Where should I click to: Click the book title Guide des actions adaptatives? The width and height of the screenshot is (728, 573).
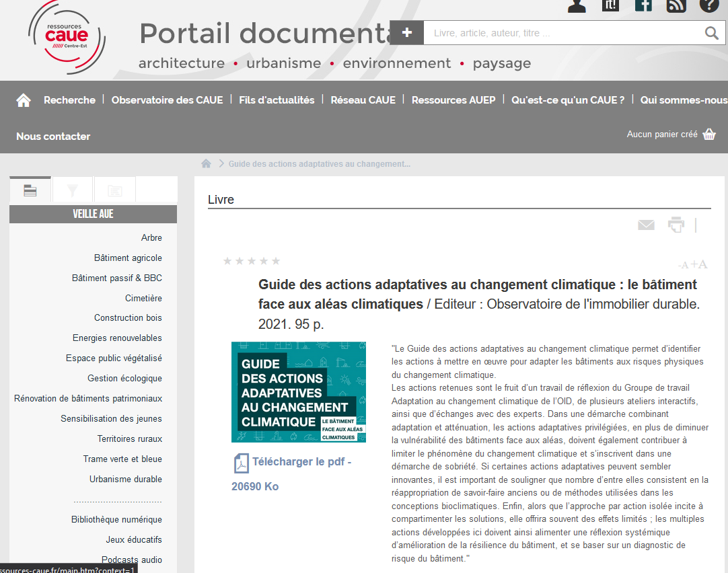click(478, 294)
